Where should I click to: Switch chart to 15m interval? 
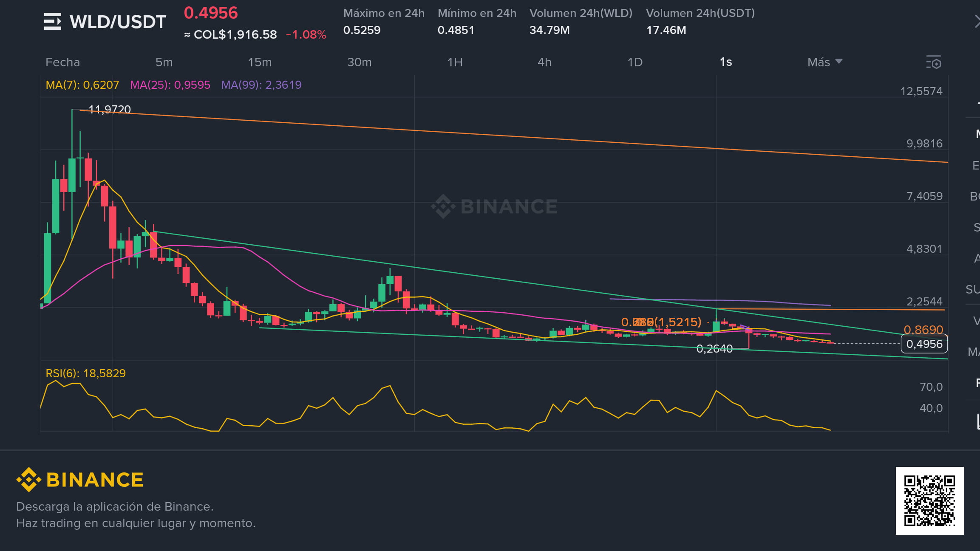point(260,62)
